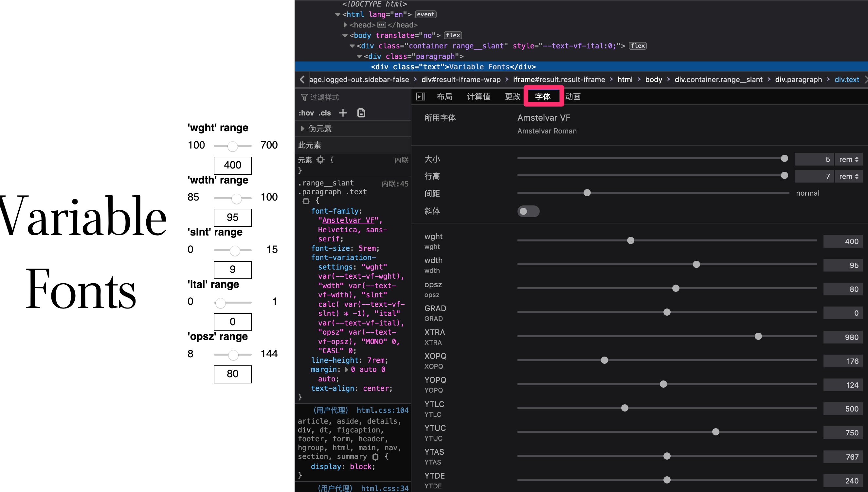Image resolution: width=868 pixels, height=492 pixels.
Task: Switch to the 计算值 tab
Action: click(478, 97)
